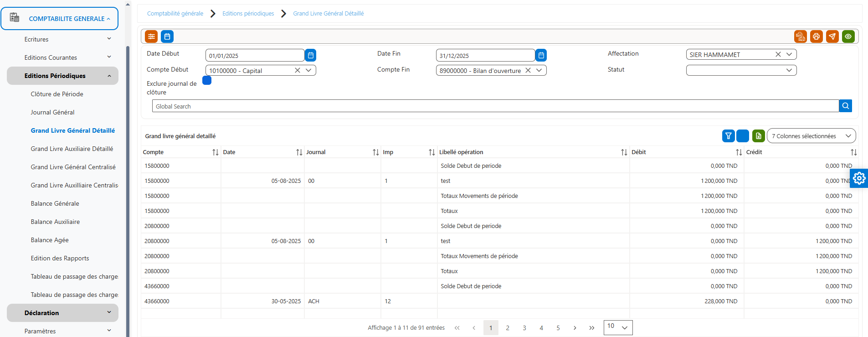Viewport: 868px width, 337px height.
Task: Click the orange filter settings sliders icon
Action: tap(151, 36)
